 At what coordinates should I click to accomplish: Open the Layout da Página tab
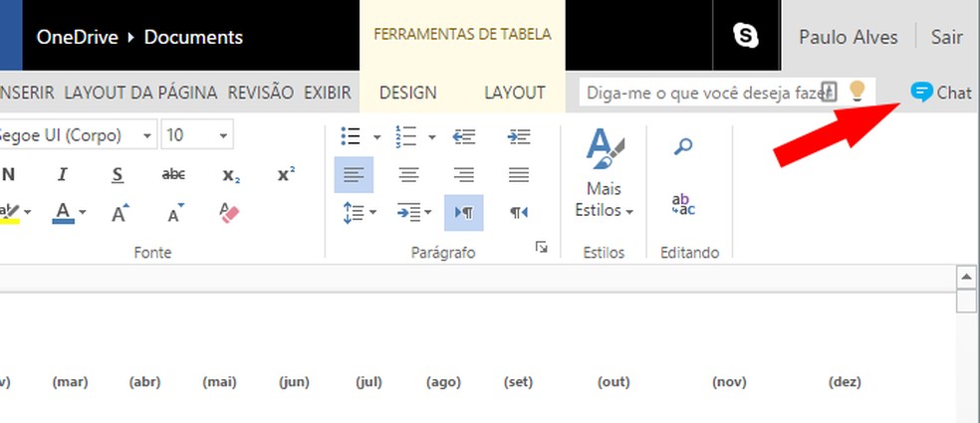[x=140, y=93]
